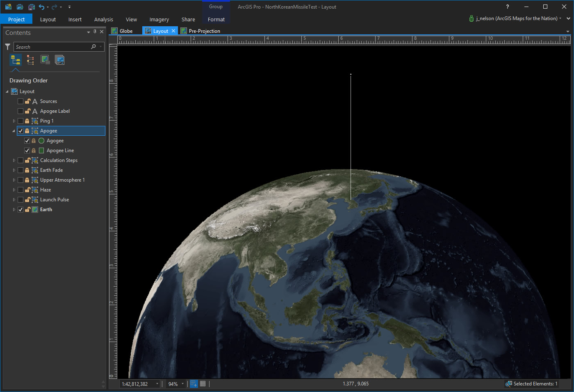Open the zoom percentage dropdown
The image size is (574, 392).
tap(182, 384)
